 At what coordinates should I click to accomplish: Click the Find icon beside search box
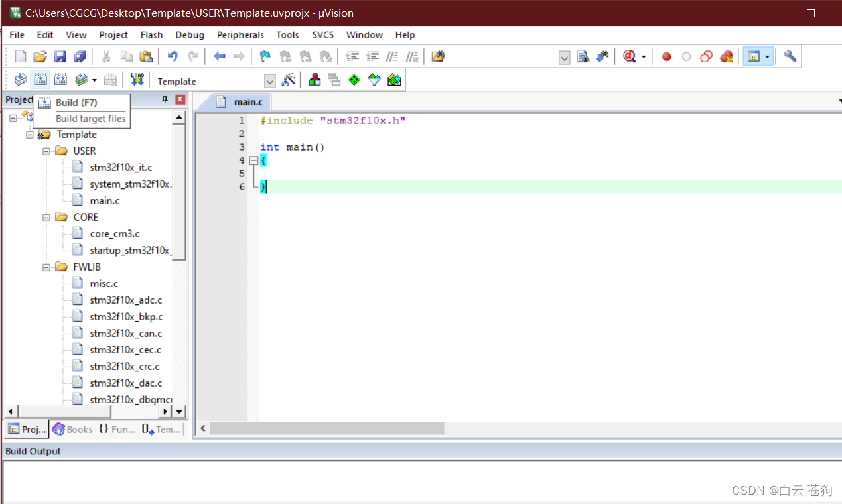583,56
